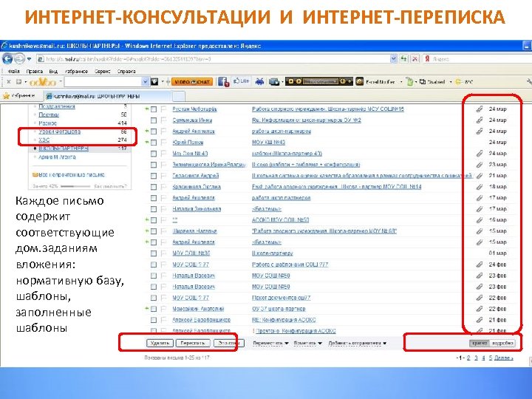Open the E-mail Notifier dropdown arrow
The width and height of the screenshot is (532, 399).
click(401, 82)
